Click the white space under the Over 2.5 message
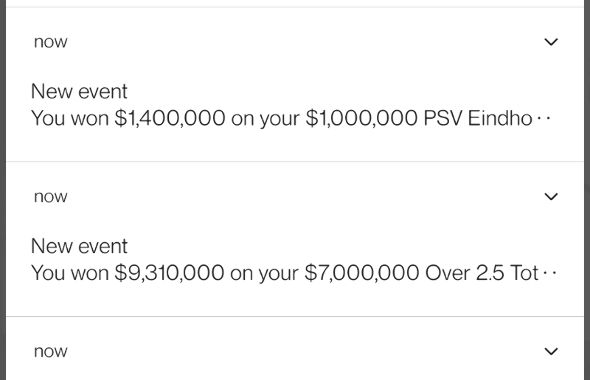590x380 pixels. point(295,300)
